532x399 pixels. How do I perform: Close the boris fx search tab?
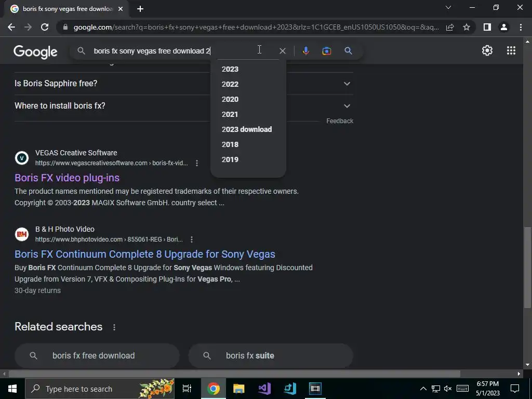pyautogui.click(x=121, y=9)
